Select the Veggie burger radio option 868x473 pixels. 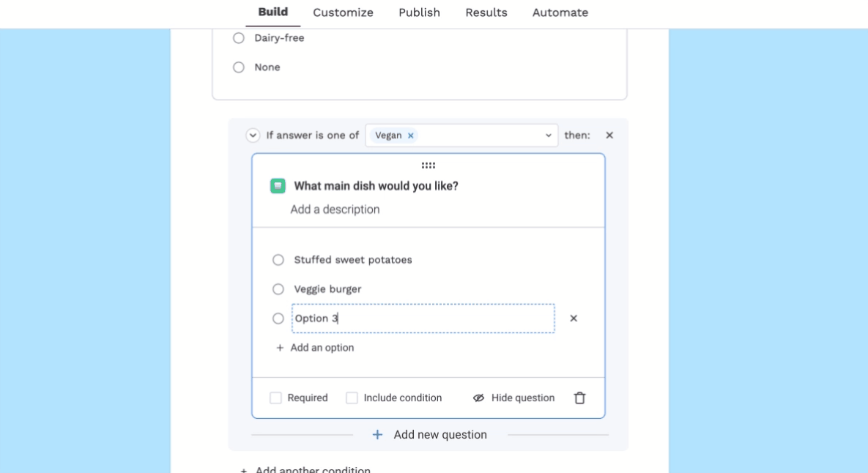(x=278, y=289)
